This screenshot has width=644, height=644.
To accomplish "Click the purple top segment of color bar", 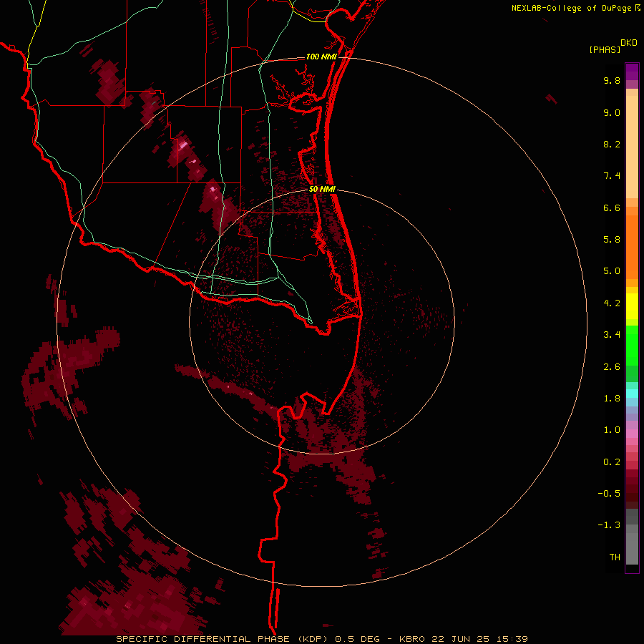I will coord(632,72).
